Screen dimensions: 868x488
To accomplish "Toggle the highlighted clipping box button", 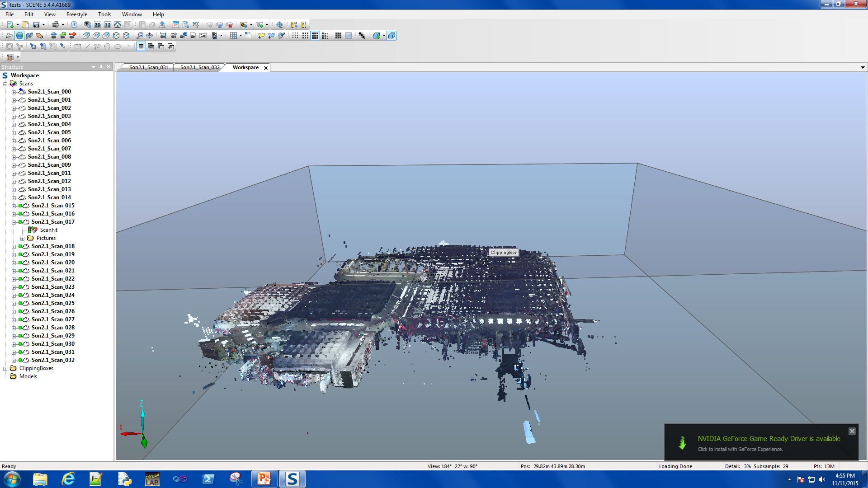I will pos(392,36).
